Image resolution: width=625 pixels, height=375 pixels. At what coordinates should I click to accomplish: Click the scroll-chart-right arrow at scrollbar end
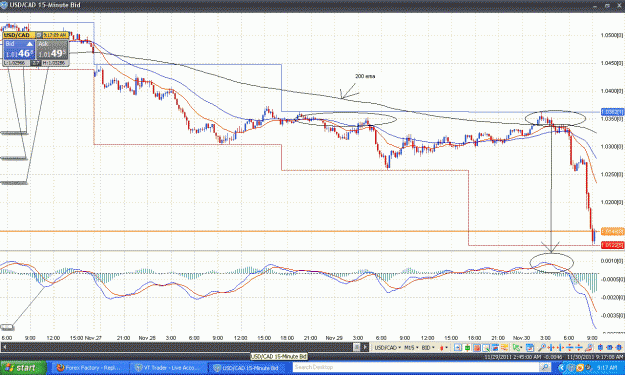click(365, 348)
